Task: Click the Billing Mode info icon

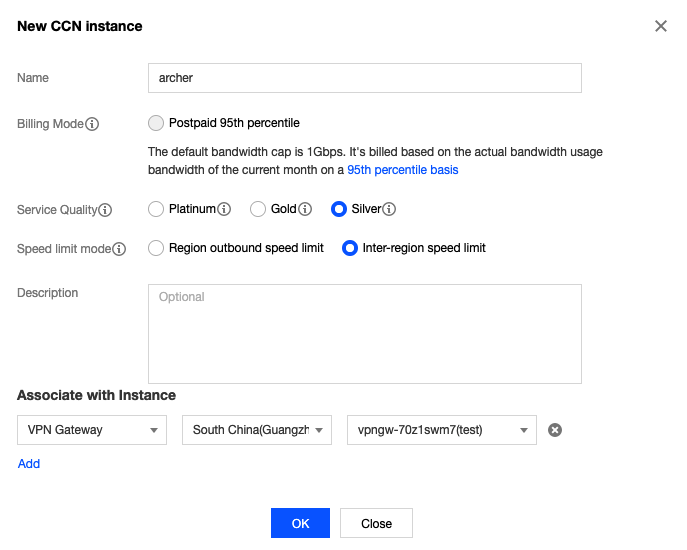Action: pyautogui.click(x=92, y=124)
